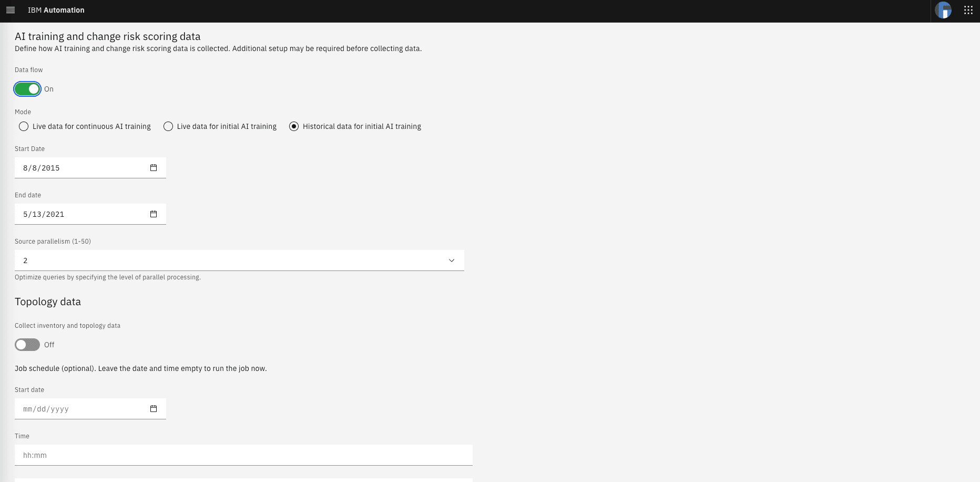Open calendar picker for job schedule Start date
Screen dimensions: 980x482
154,409
